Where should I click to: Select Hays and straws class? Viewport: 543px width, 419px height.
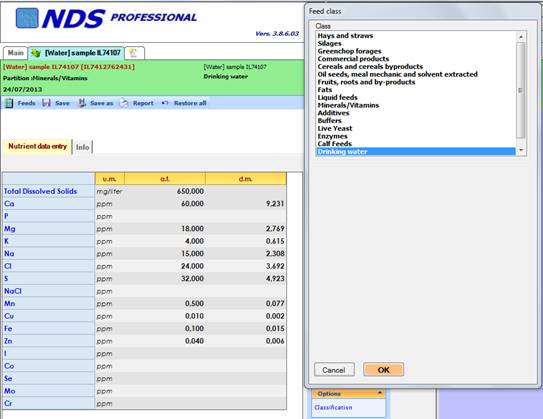tap(345, 36)
